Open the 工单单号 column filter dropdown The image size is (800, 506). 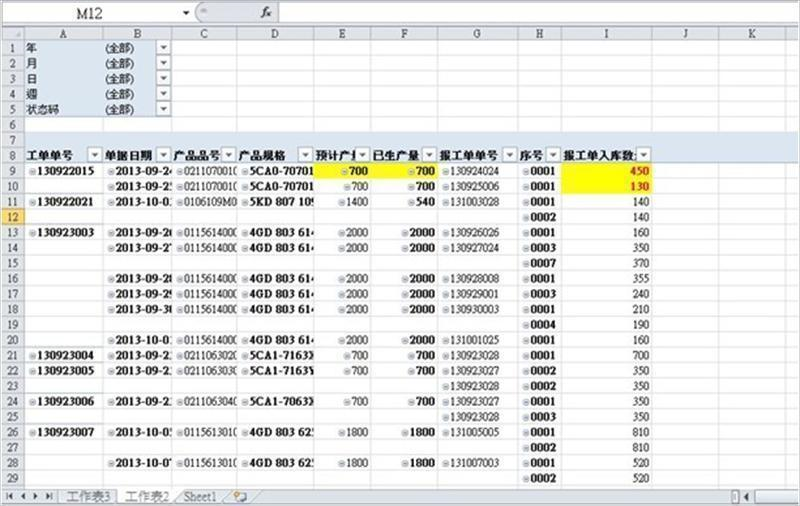(94, 155)
